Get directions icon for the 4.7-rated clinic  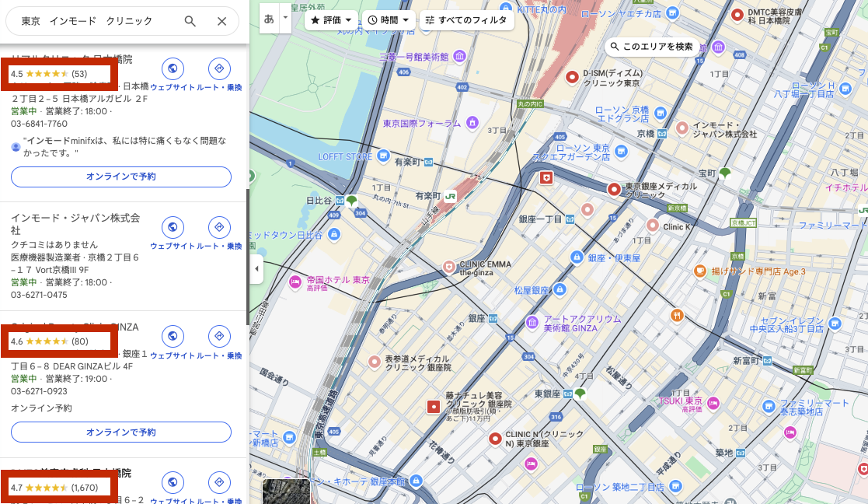coord(219,482)
